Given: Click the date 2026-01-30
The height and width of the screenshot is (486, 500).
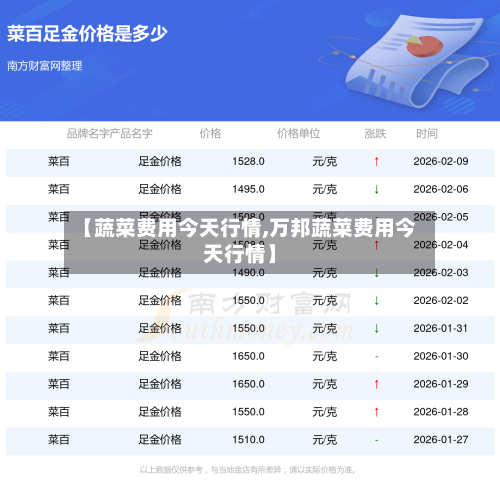Looking at the screenshot, I should 441,356.
